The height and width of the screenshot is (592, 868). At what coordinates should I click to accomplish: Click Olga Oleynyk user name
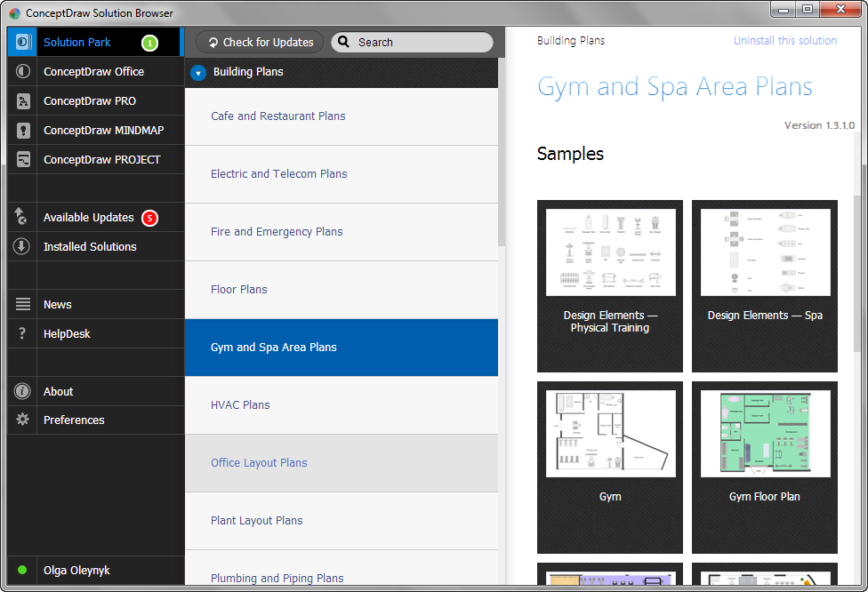[76, 571]
